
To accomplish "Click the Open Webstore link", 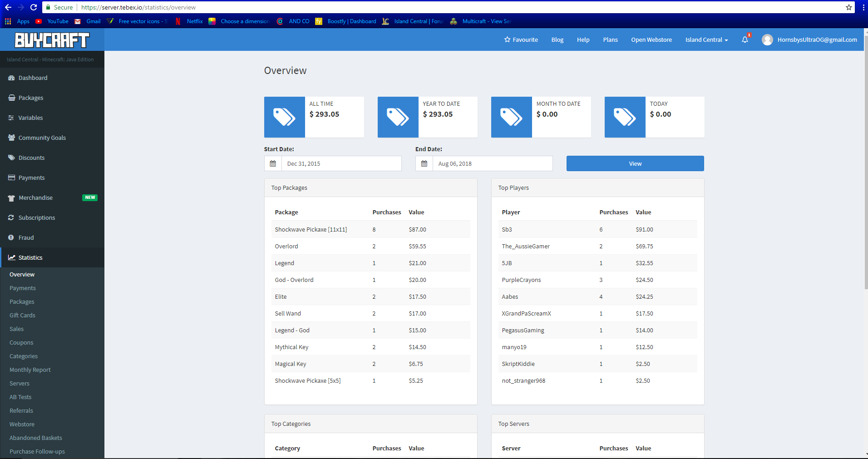I will click(651, 40).
